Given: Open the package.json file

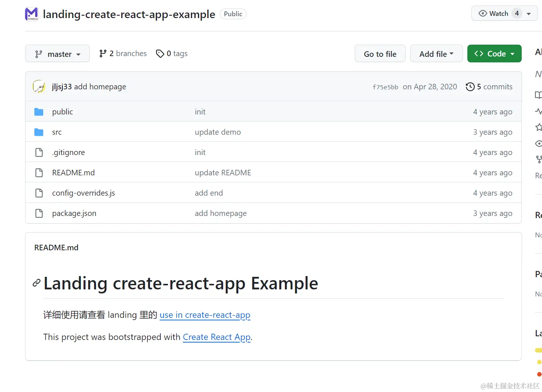Looking at the screenshot, I should click(74, 213).
